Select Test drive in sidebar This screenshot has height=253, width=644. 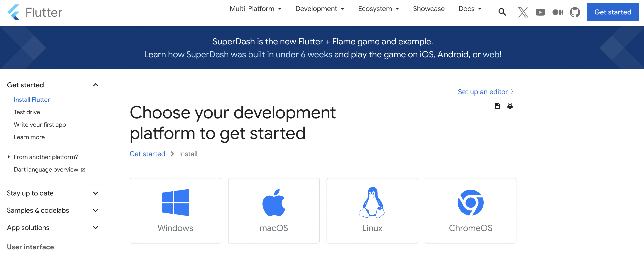point(27,112)
